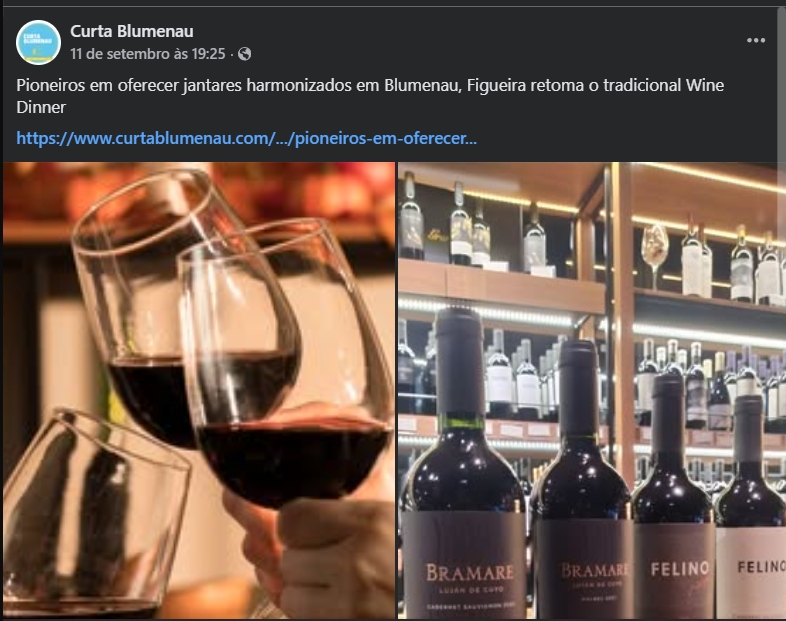Click the globe public audience icon

(245, 54)
